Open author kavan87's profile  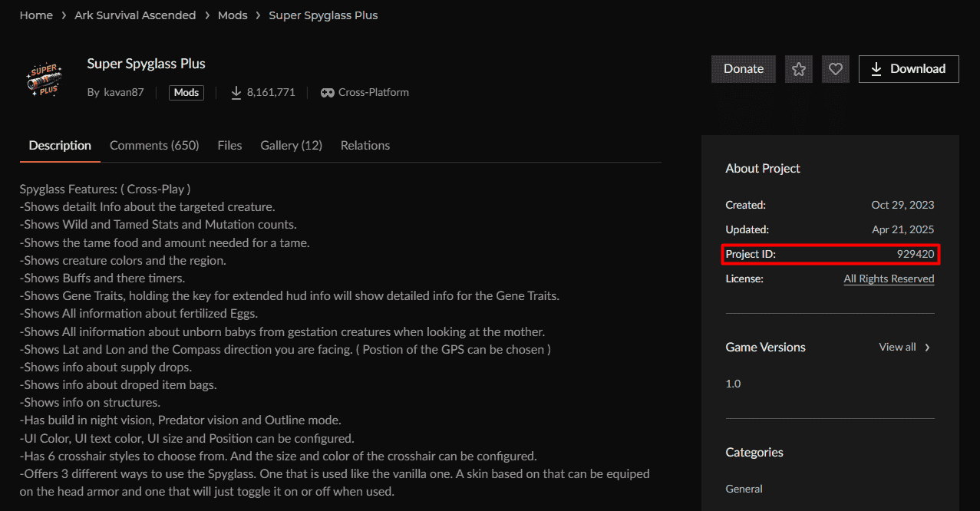[124, 93]
